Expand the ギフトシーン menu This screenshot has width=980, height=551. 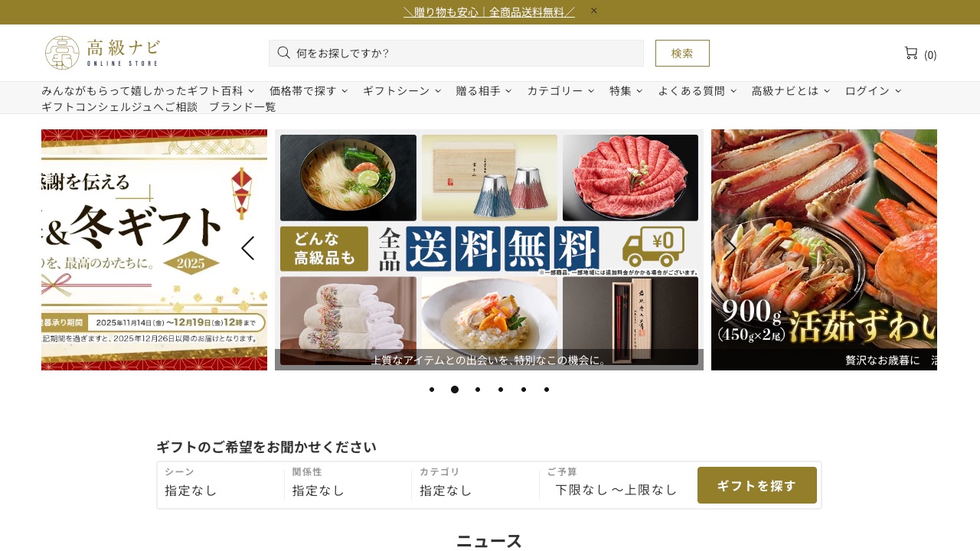pos(402,90)
